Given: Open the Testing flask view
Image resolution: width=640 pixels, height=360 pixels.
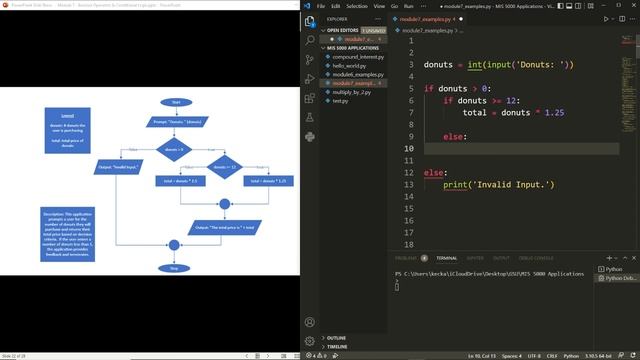Looking at the screenshot, I should tap(310, 118).
